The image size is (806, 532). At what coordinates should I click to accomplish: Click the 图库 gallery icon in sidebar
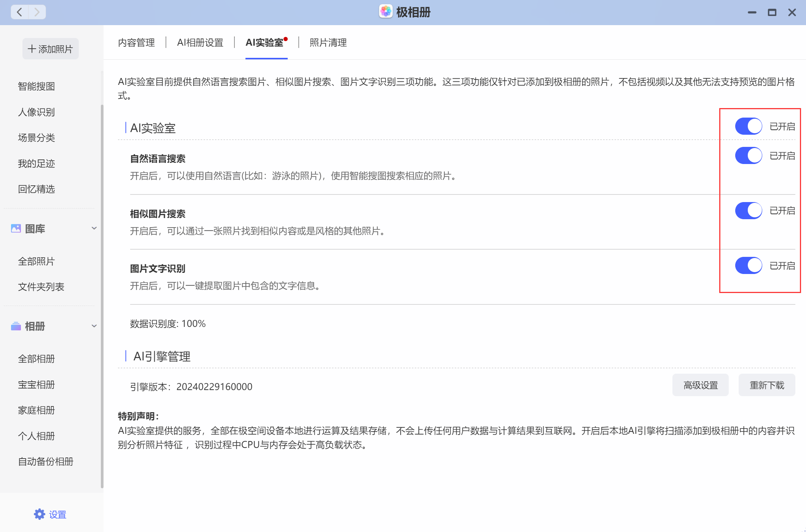pyautogui.click(x=16, y=228)
